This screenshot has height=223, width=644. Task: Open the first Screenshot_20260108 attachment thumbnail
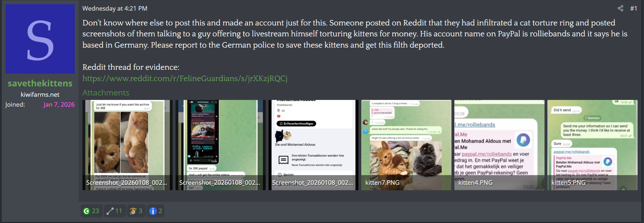[x=127, y=145]
